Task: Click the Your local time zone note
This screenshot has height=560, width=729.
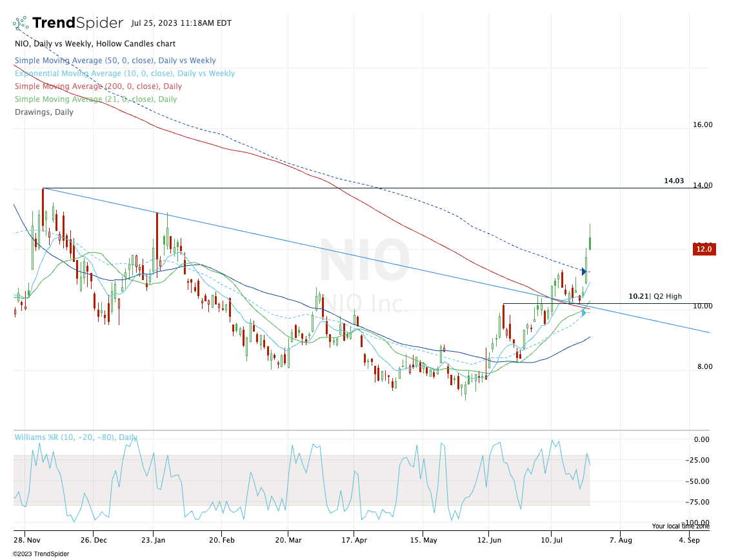Action: coord(681,526)
